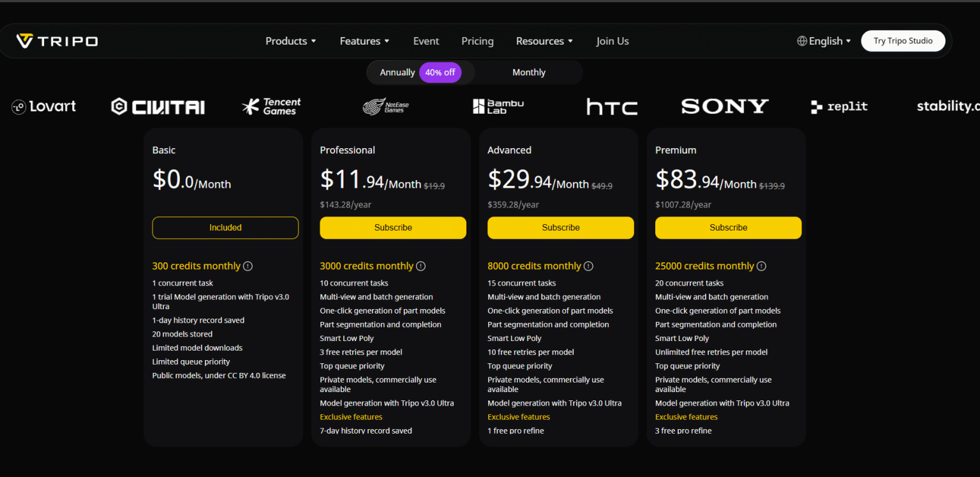Open the Join Us page
The height and width of the screenshot is (477, 980).
[612, 41]
